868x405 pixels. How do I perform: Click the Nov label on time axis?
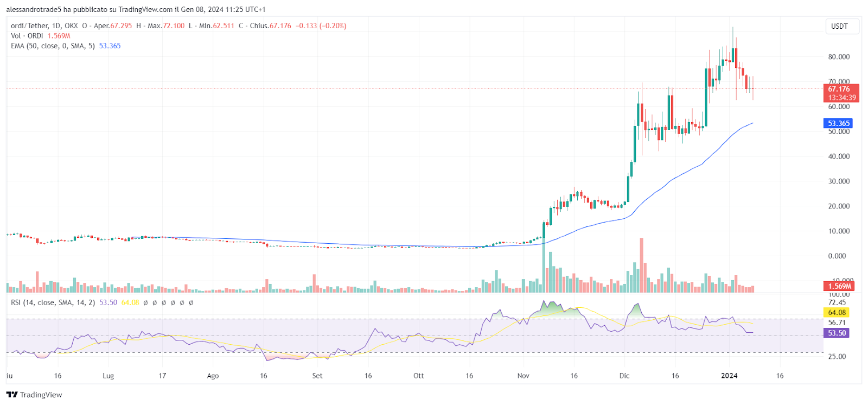click(524, 376)
